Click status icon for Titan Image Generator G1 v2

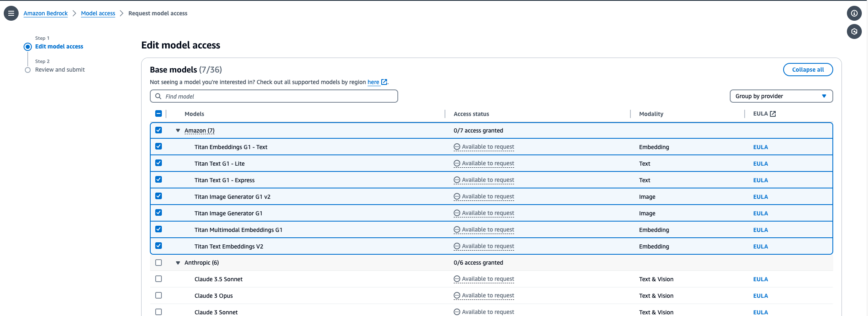click(x=457, y=196)
